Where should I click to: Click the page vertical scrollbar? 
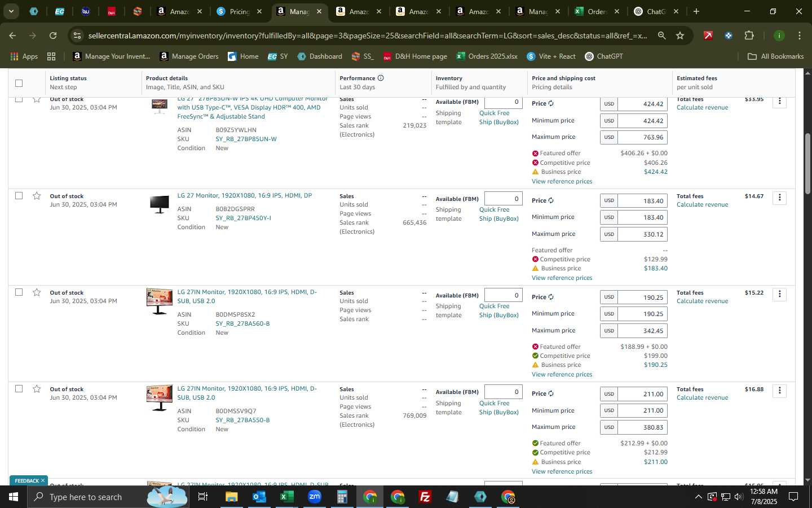tap(807, 164)
